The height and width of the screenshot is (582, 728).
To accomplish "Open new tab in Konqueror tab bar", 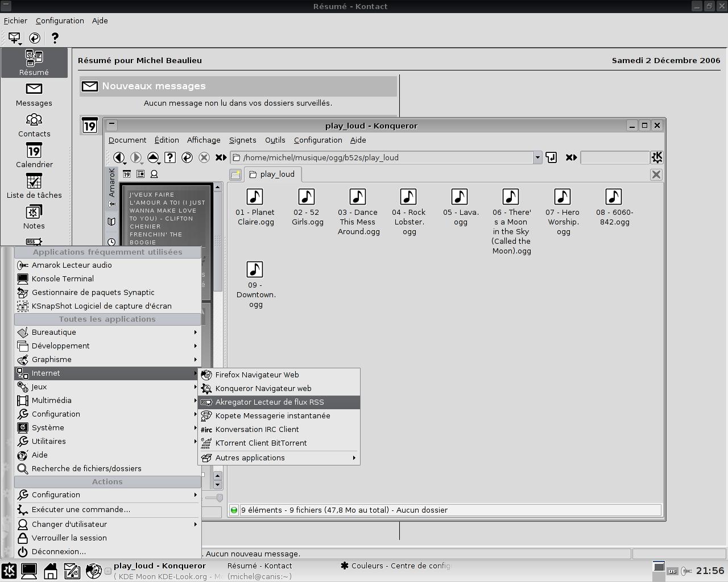I will point(235,174).
